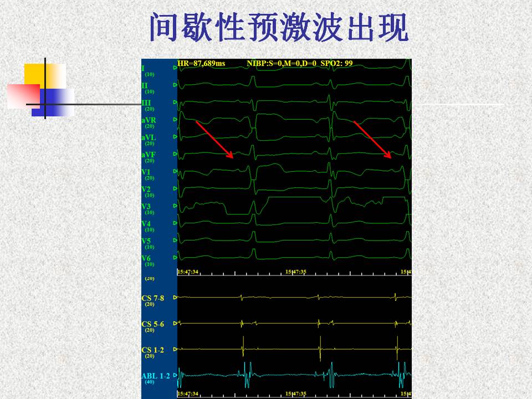Select the aVL lead label
Image resolution: width=532 pixels, height=399 pixels.
[149, 137]
